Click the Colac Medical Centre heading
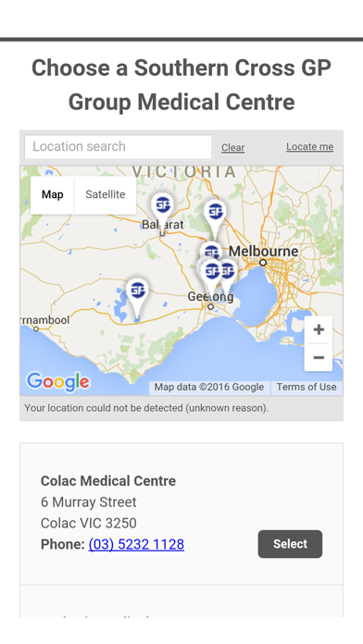The width and height of the screenshot is (363, 644). [108, 480]
